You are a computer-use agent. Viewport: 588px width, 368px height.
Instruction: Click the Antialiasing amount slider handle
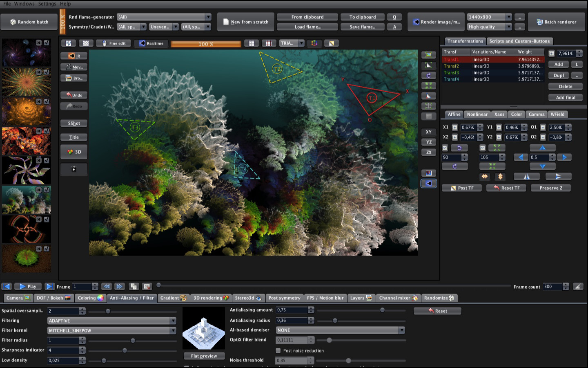382,310
